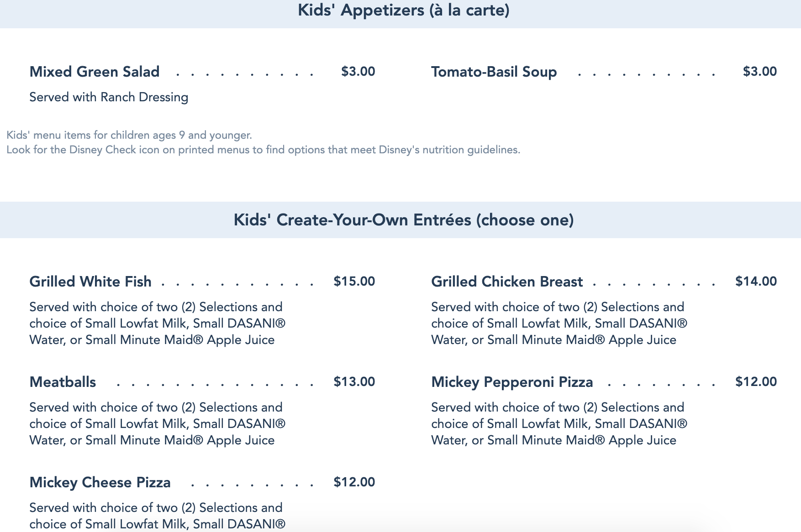Select the Tomato-Basil Soup item title
801x532 pixels.
tap(494, 72)
